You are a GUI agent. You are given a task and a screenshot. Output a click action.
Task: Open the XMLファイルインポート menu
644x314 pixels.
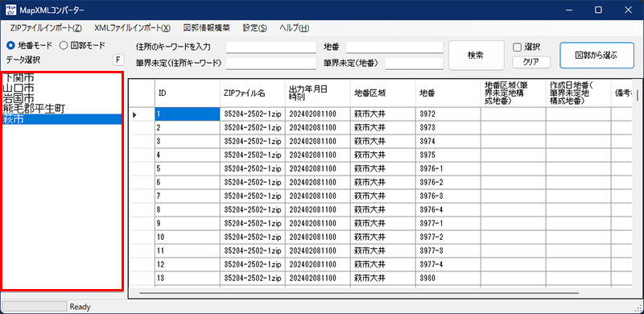(x=132, y=28)
